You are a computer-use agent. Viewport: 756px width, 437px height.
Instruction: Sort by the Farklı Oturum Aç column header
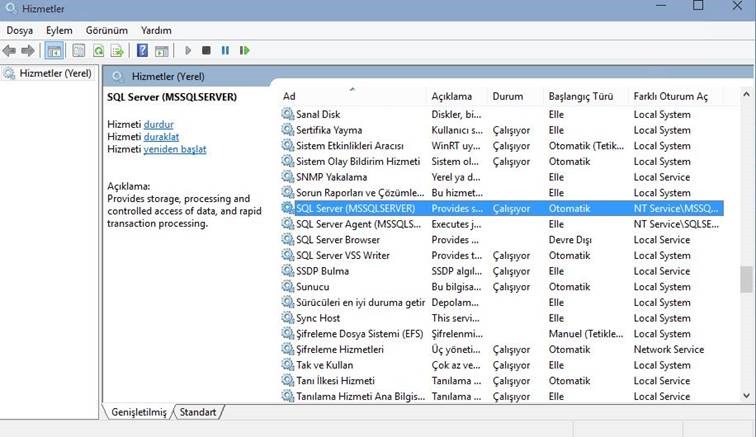671,96
